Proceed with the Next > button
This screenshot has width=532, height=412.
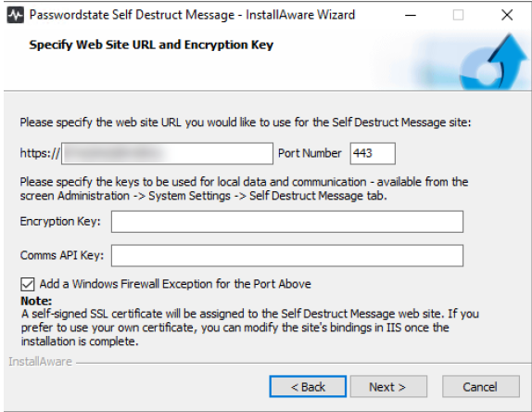[388, 387]
